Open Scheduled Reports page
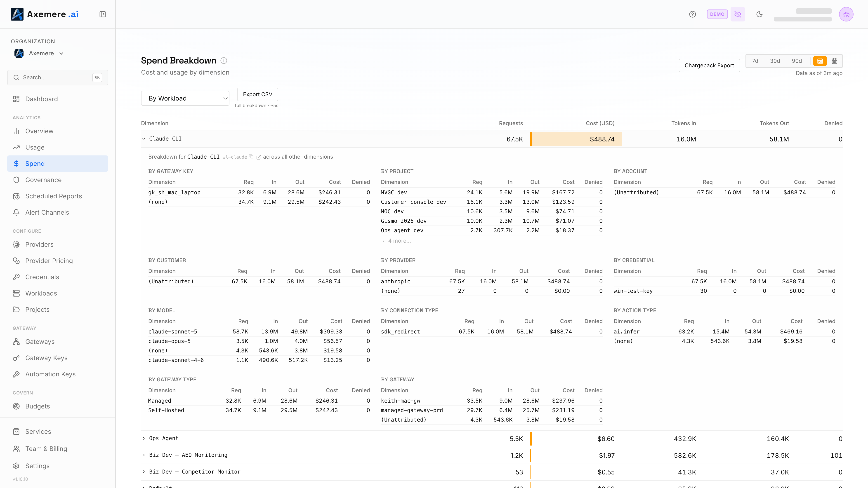Viewport: 868px width, 488px height. (58, 196)
